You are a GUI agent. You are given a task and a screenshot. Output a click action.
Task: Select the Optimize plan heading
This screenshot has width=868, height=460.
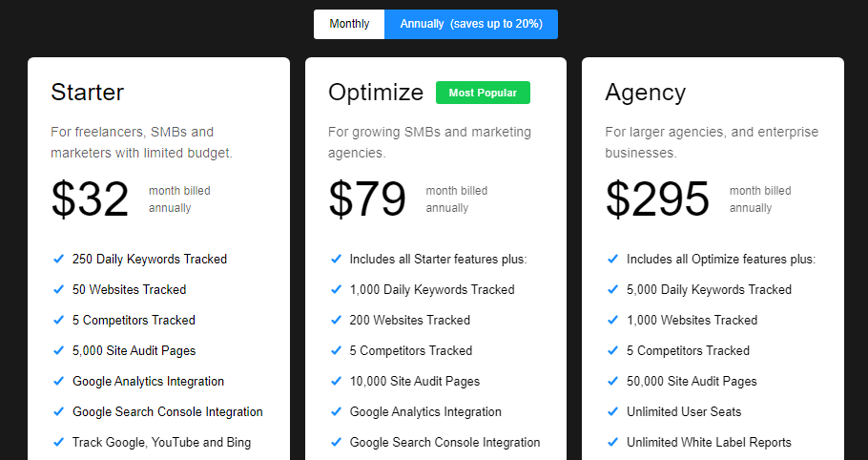pos(376,93)
